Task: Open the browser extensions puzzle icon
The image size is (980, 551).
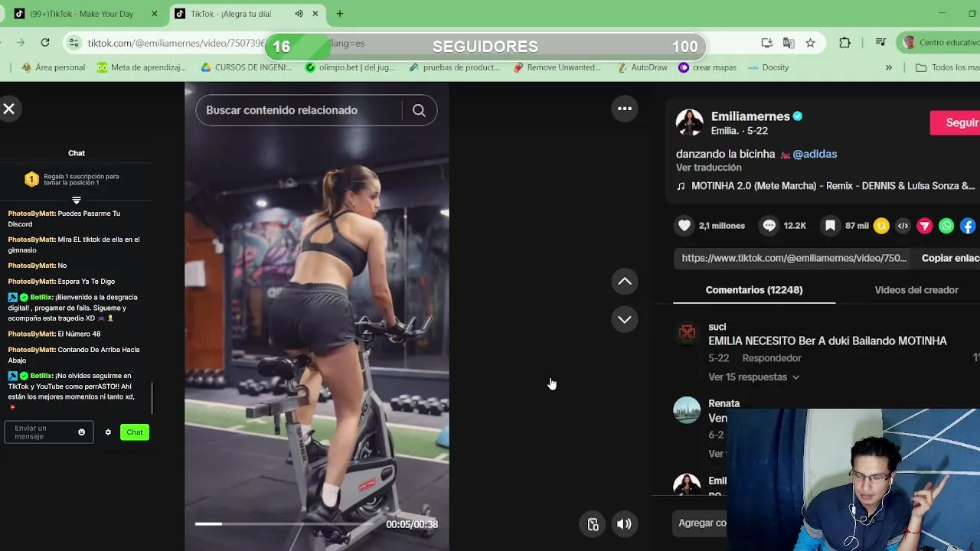Action: [x=844, y=43]
